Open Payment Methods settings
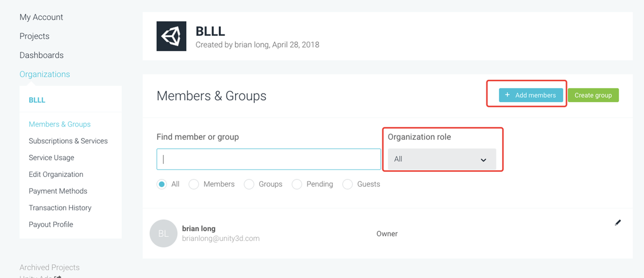Viewport: 644px width, 278px height. (58, 191)
